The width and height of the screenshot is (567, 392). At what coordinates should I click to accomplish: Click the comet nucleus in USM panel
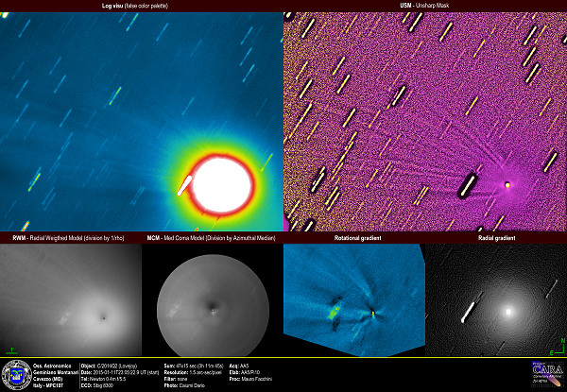pyautogui.click(x=507, y=184)
